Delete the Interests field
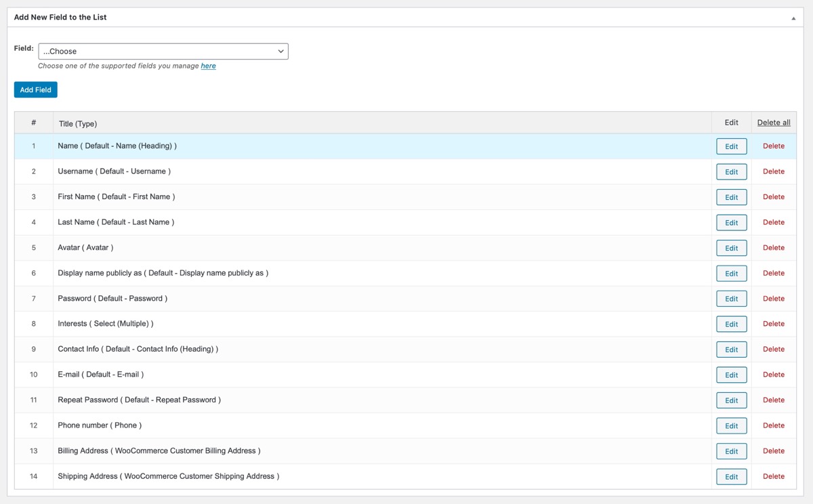Viewport: 813px width, 504px height. point(774,324)
